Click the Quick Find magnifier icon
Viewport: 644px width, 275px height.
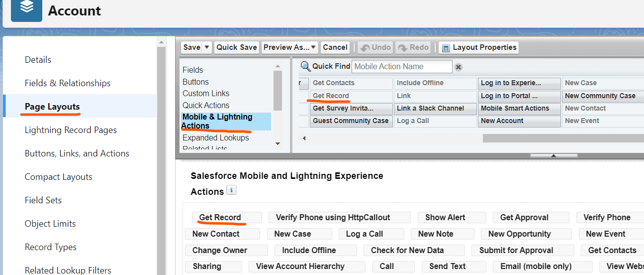(305, 66)
